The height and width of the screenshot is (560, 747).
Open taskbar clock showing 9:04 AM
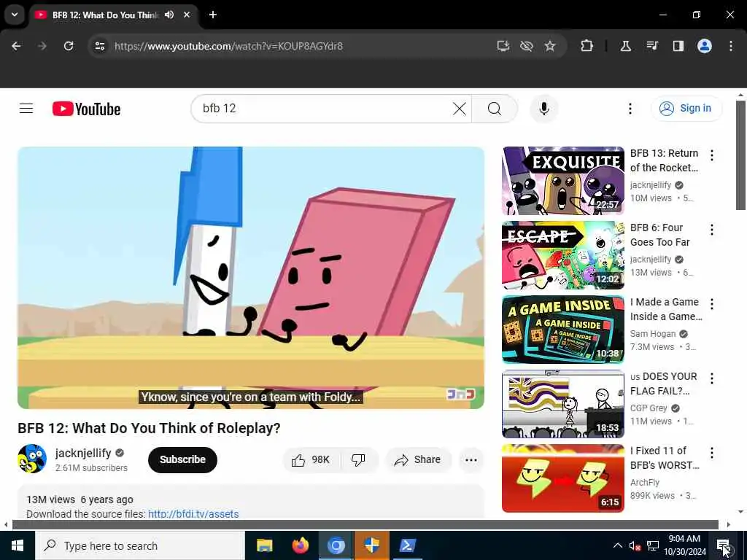tap(684, 545)
